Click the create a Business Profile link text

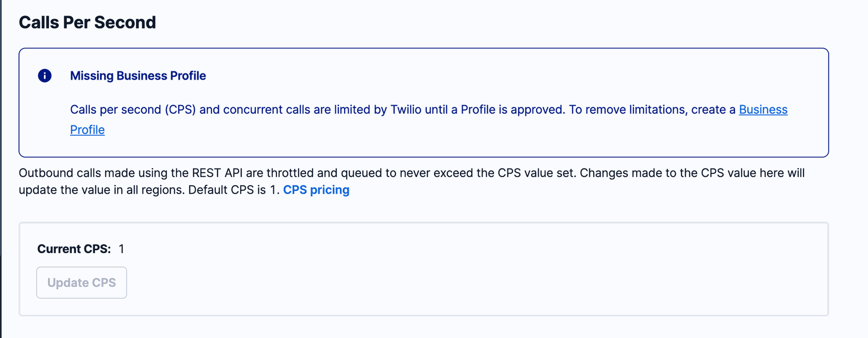point(763,109)
